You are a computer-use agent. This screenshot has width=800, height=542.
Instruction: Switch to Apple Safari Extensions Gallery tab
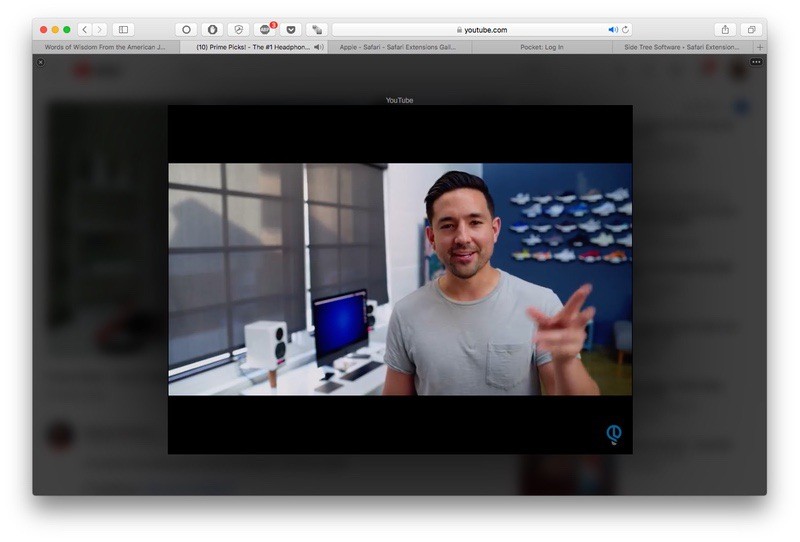tap(398, 47)
